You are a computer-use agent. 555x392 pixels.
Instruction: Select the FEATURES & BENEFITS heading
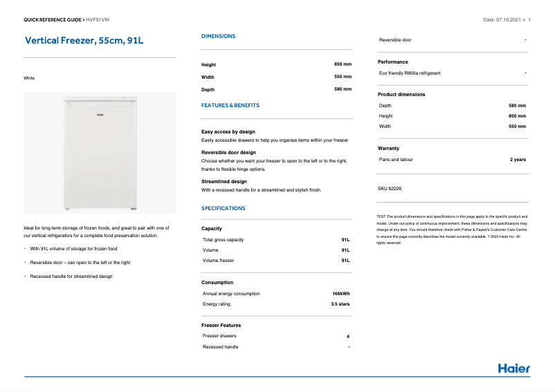point(230,106)
